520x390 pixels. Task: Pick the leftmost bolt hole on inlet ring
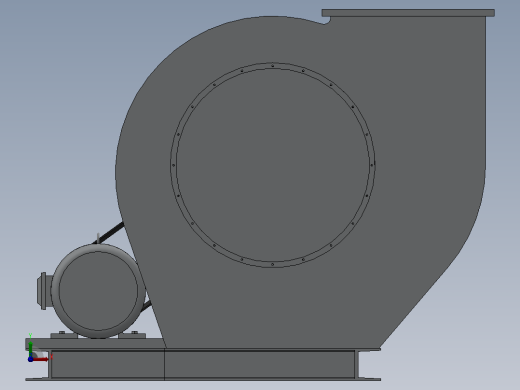tap(173, 165)
